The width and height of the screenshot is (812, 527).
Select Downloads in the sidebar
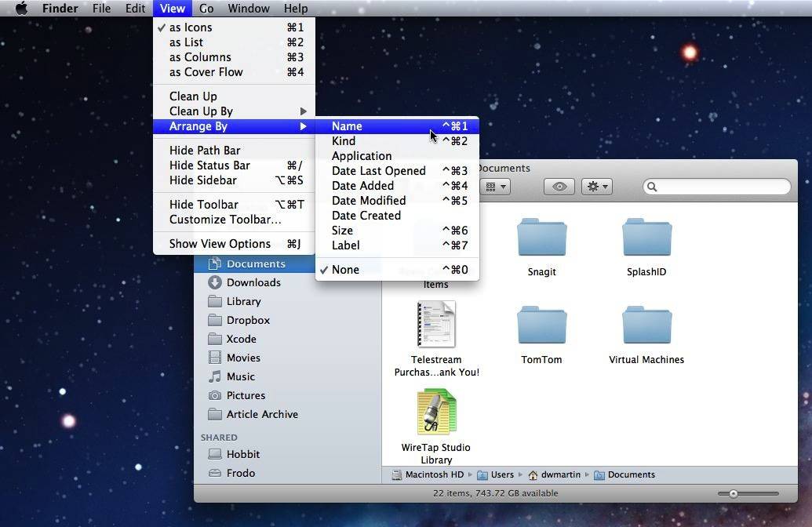tap(253, 282)
